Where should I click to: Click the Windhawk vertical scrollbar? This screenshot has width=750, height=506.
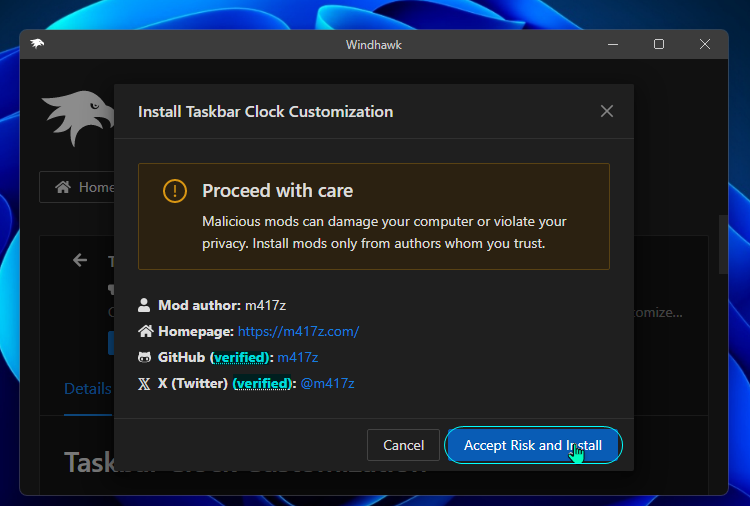723,244
